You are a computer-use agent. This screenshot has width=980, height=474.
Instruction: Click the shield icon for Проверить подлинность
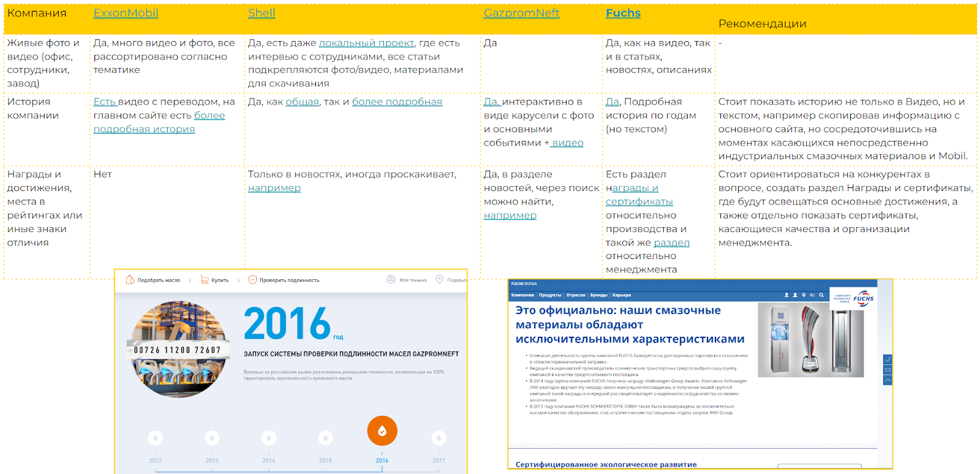tap(252, 280)
